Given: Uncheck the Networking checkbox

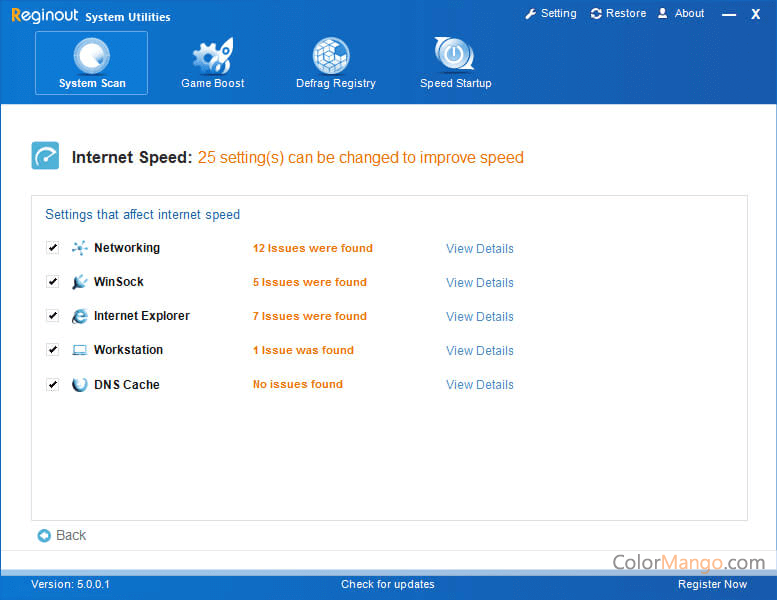Looking at the screenshot, I should pyautogui.click(x=53, y=247).
